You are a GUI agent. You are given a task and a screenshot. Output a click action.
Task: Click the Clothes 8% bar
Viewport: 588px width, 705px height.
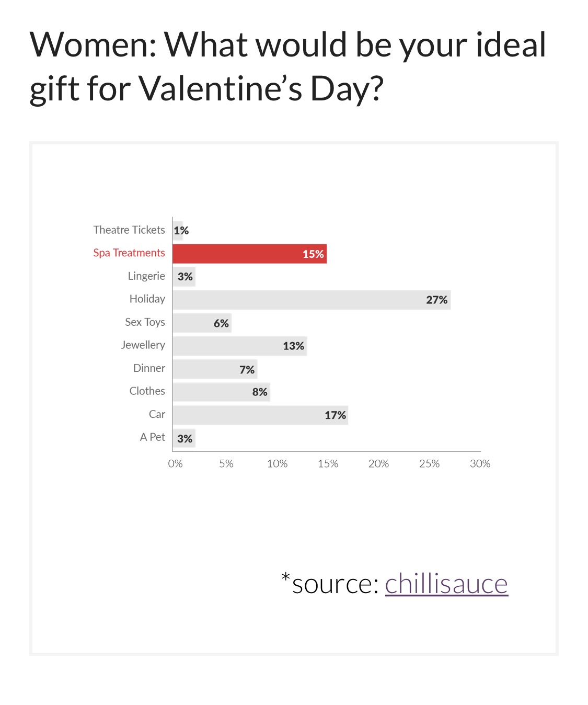[222, 392]
